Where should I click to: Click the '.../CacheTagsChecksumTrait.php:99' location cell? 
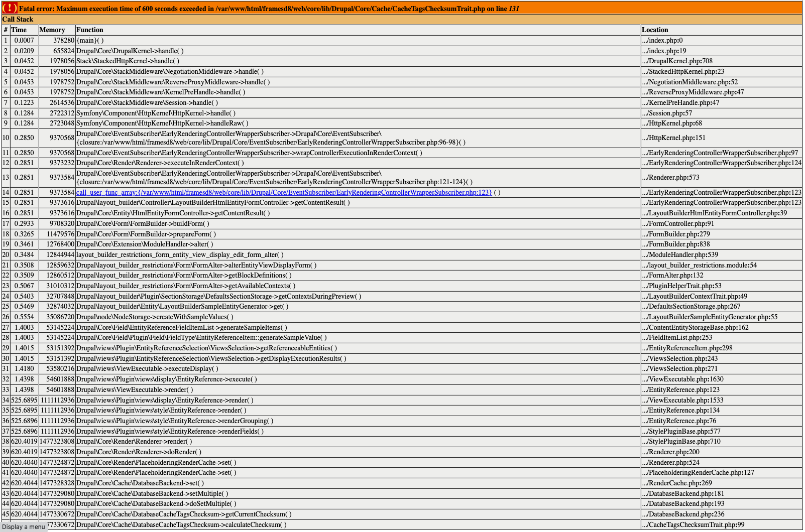(722, 525)
